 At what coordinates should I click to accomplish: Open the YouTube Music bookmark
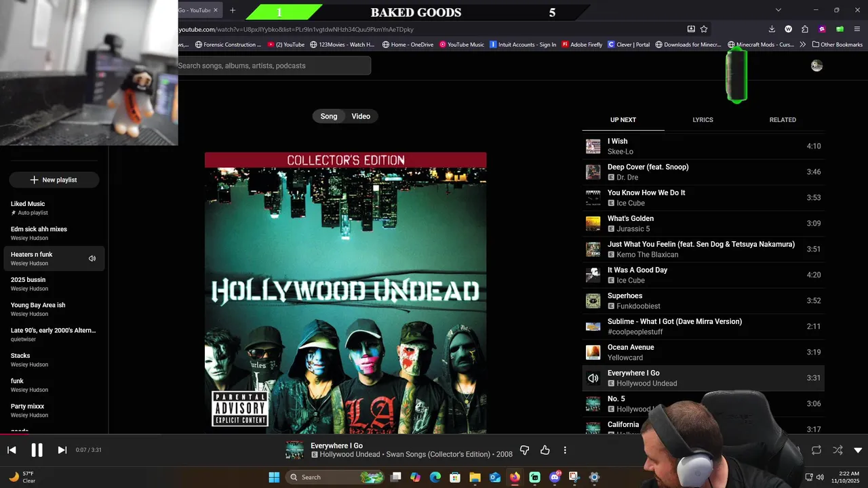pyautogui.click(x=461, y=45)
